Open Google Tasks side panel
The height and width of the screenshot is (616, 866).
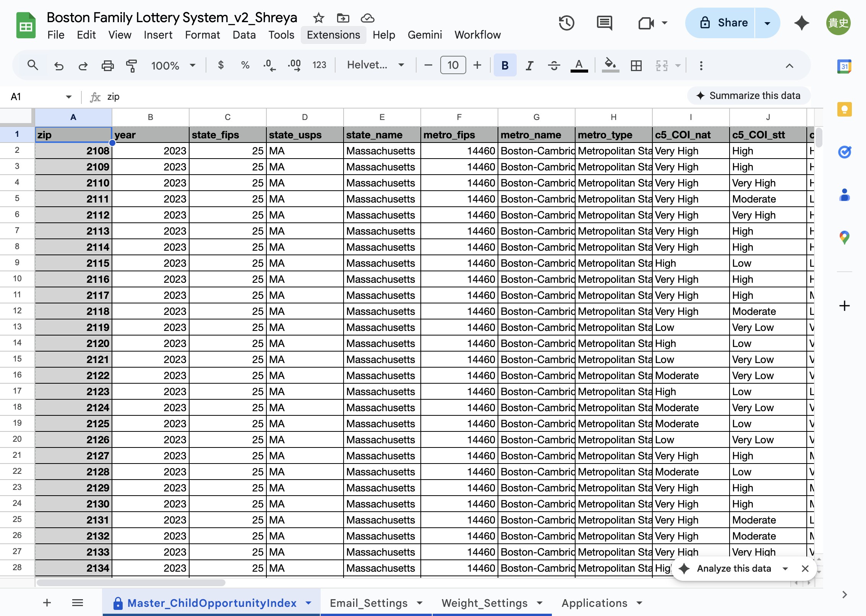(x=844, y=152)
